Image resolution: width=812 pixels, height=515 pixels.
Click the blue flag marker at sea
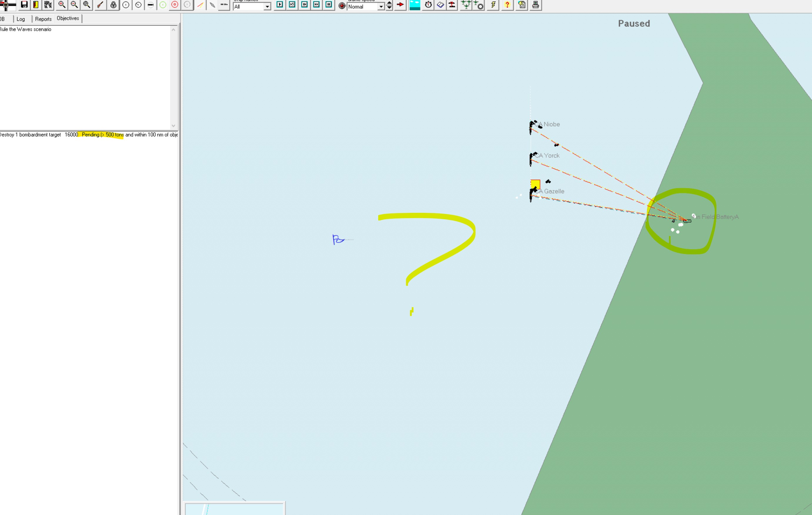pyautogui.click(x=338, y=239)
